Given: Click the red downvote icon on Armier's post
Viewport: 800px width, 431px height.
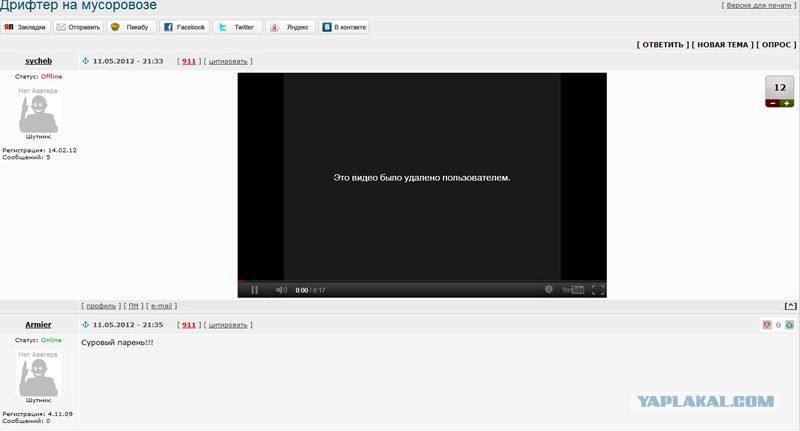Looking at the screenshot, I should pos(767,325).
